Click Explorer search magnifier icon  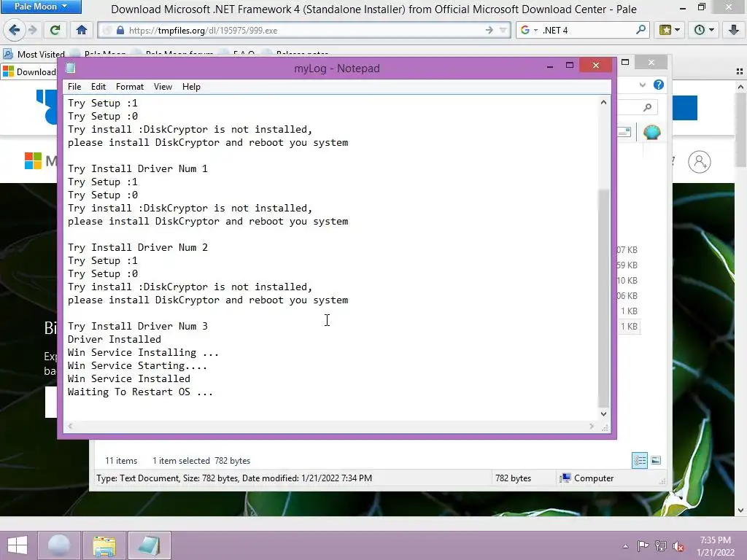[x=647, y=107]
